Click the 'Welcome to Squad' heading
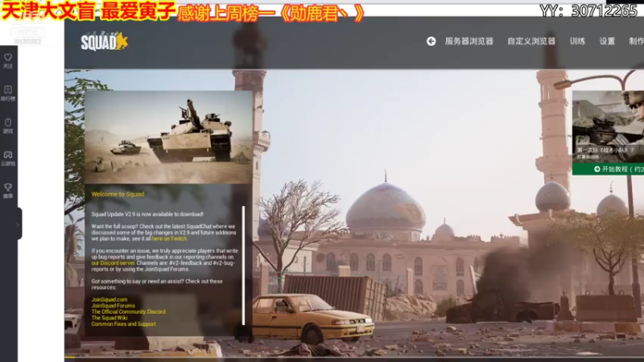Image resolution: width=644 pixels, height=362 pixels. tap(118, 194)
